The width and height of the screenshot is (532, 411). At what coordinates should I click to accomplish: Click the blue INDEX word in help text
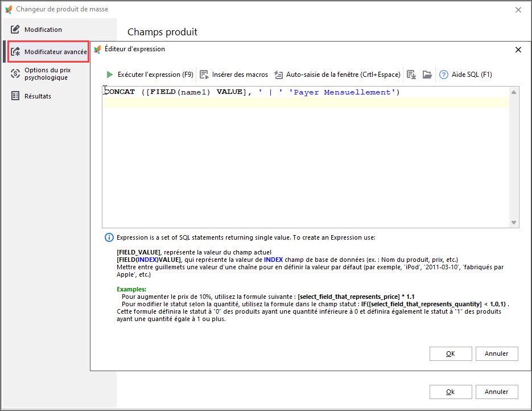273,260
